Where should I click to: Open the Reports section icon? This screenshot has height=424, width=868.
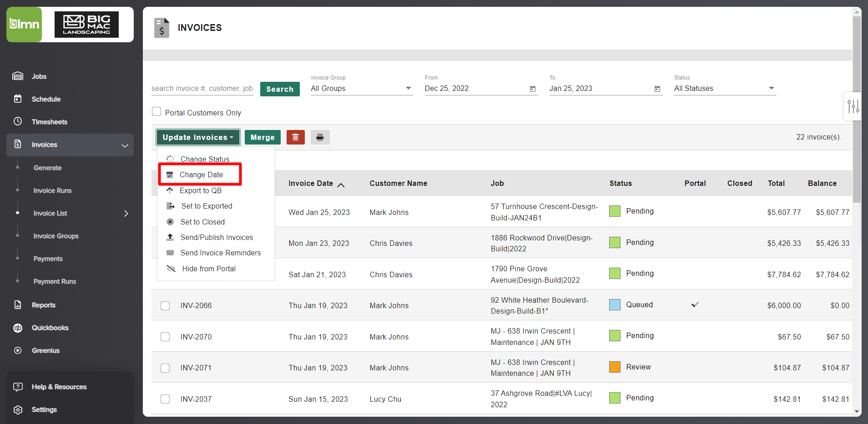pos(17,305)
